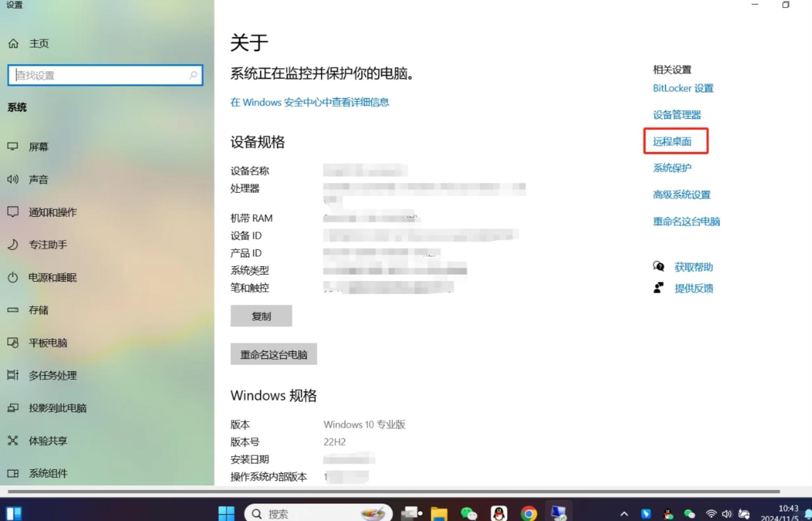Viewport: 812px width, 521px height.
Task: Select Power and sleep (电源和睡眠) icon
Action: click(x=13, y=278)
